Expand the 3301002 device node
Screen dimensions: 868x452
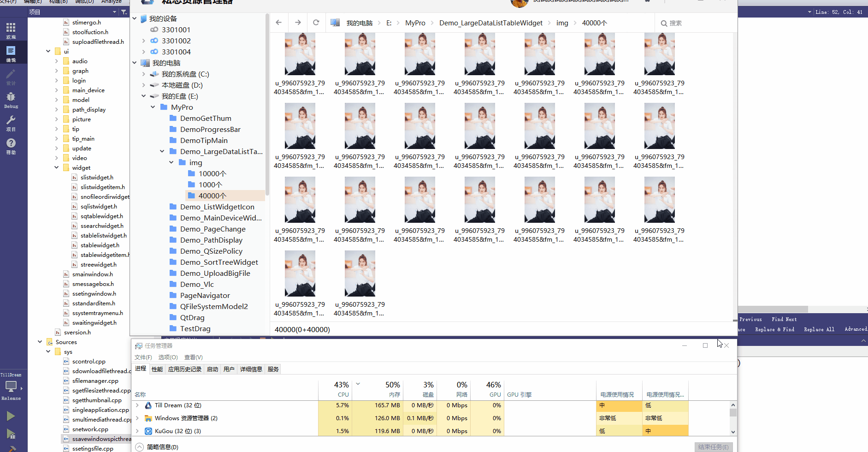144,41
